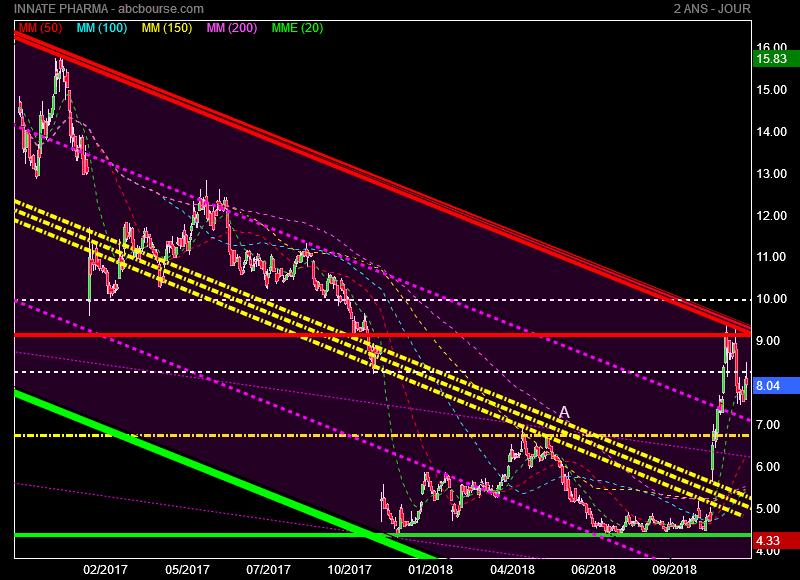Click the 02/2017 date axis label
This screenshot has width=800, height=580.
[105, 570]
